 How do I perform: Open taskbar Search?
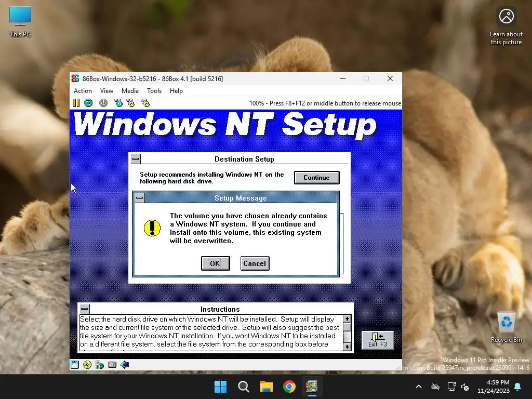tap(244, 387)
